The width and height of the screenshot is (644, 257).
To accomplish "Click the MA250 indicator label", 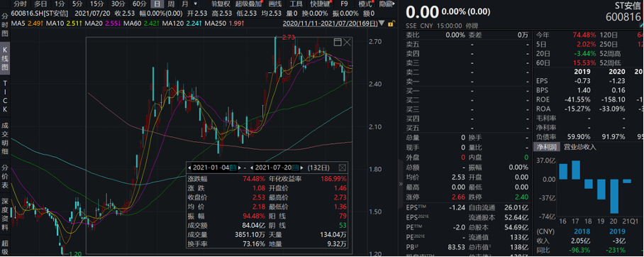I will 214,23.
